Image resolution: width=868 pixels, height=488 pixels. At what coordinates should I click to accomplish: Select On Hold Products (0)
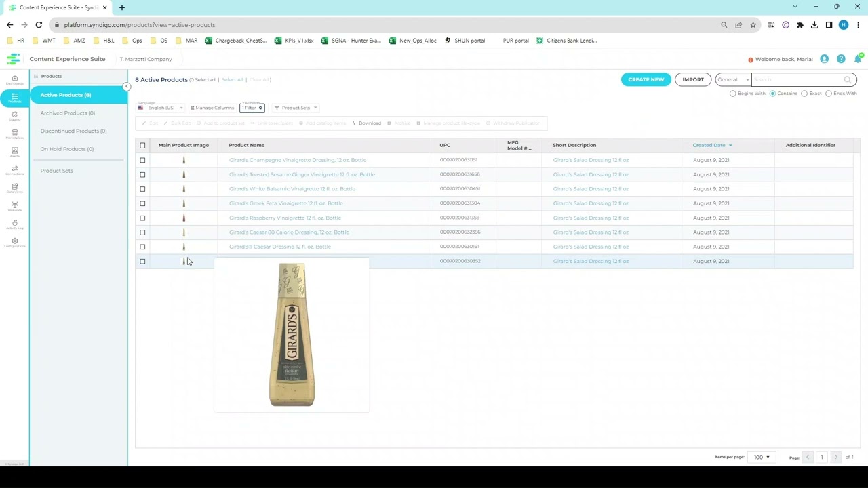click(x=67, y=149)
